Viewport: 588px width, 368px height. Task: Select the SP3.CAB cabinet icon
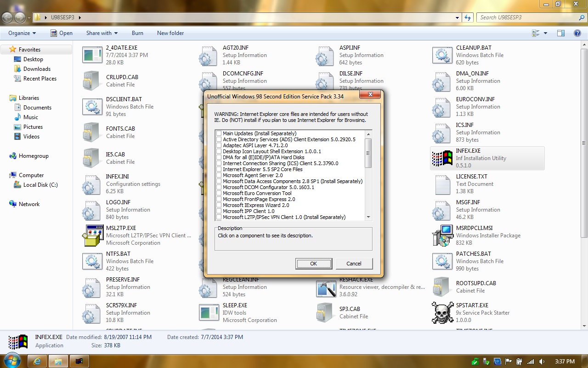click(326, 313)
